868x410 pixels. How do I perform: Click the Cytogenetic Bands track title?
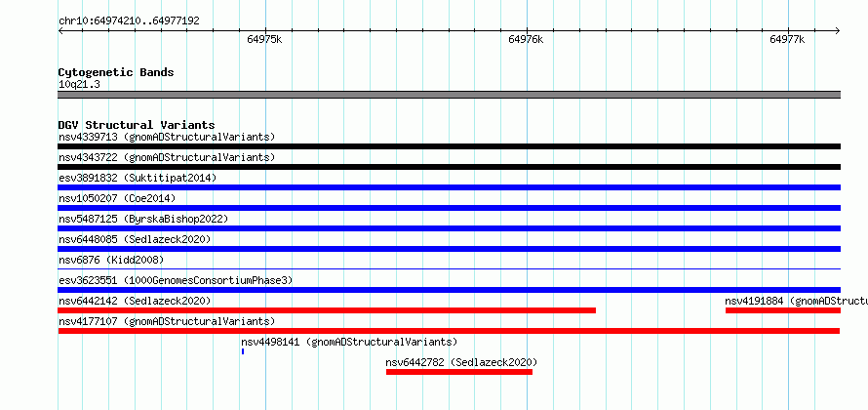[x=116, y=72]
